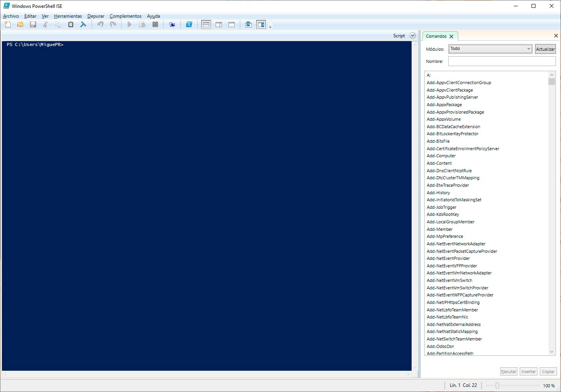The width and height of the screenshot is (561, 392).
Task: Toggle Show Script Pane Right layout
Action: (219, 24)
